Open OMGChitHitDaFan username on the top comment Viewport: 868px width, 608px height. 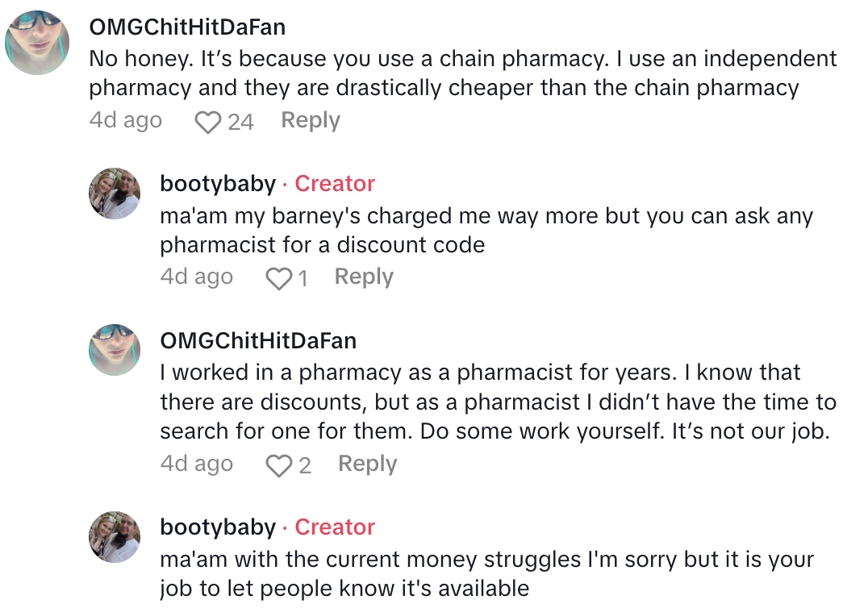point(187,27)
